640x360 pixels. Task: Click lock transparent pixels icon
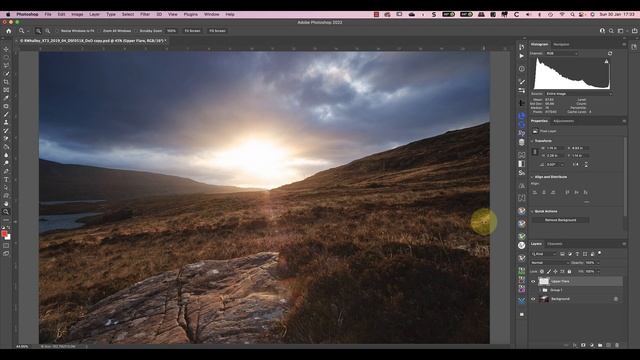pos(542,271)
